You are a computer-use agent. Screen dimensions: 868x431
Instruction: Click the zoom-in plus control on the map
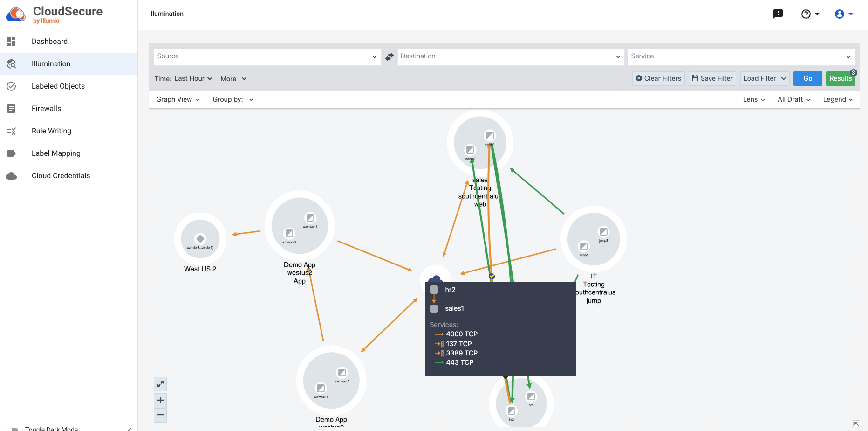coord(160,400)
